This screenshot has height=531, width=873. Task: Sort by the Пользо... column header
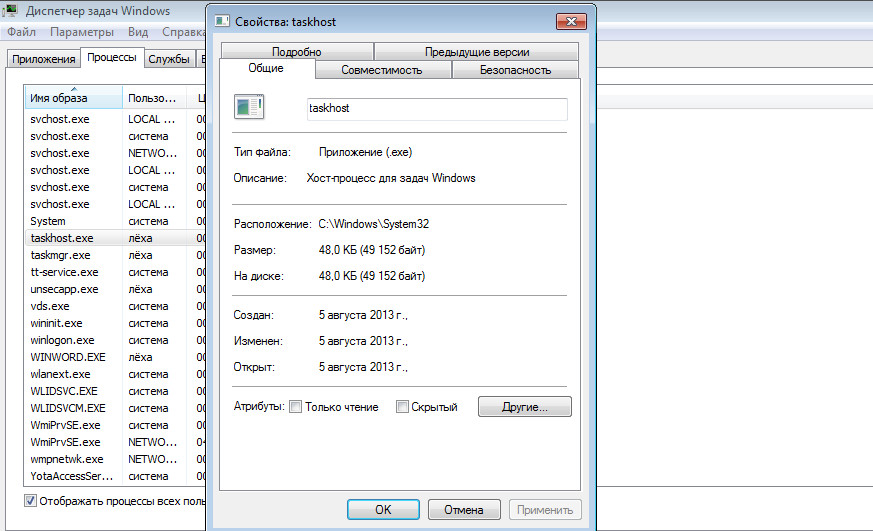154,98
